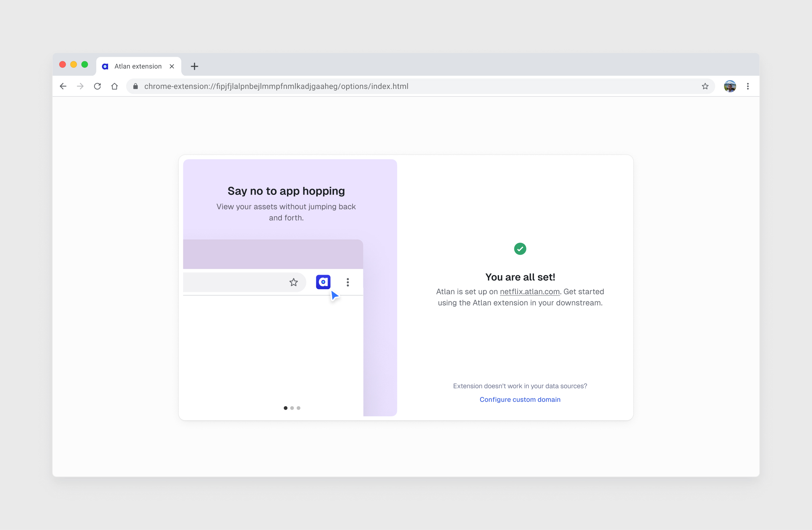Click three-dot icon in onboarding illustration
812x530 pixels.
348,282
